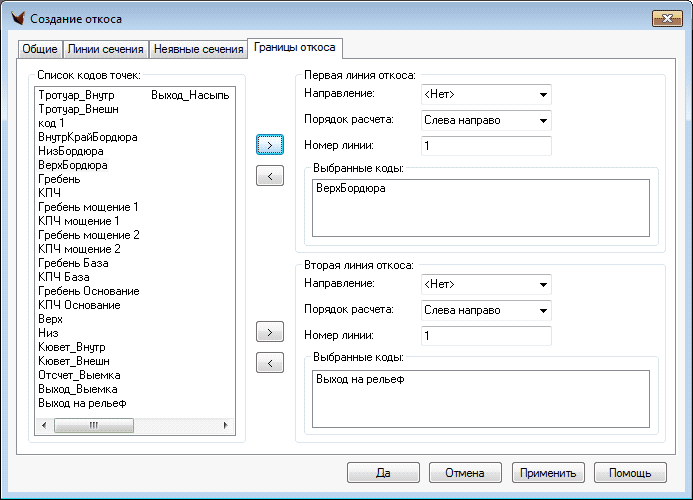Image resolution: width=693 pixels, height=500 pixels.
Task: Click the application icon in title bar
Action: [x=15, y=18]
